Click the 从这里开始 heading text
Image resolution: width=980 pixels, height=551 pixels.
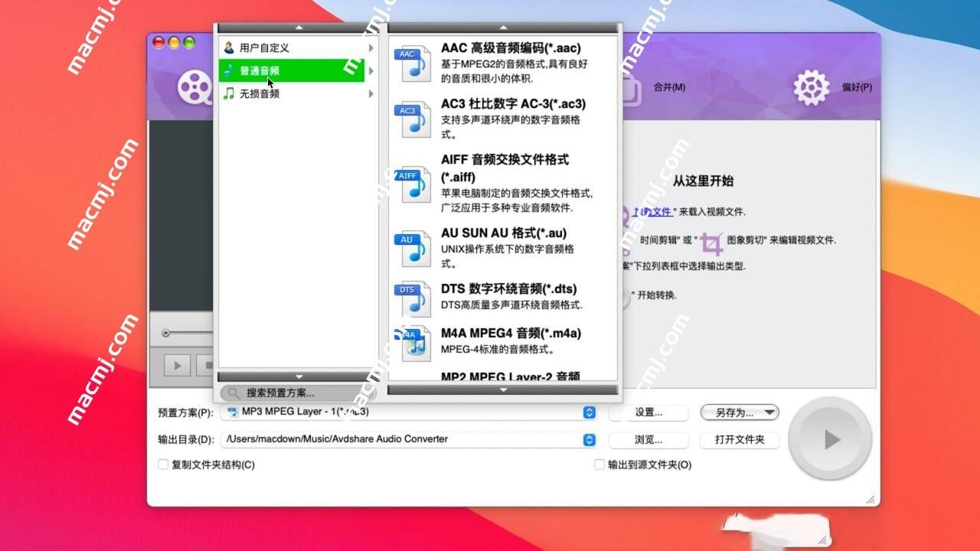(703, 181)
